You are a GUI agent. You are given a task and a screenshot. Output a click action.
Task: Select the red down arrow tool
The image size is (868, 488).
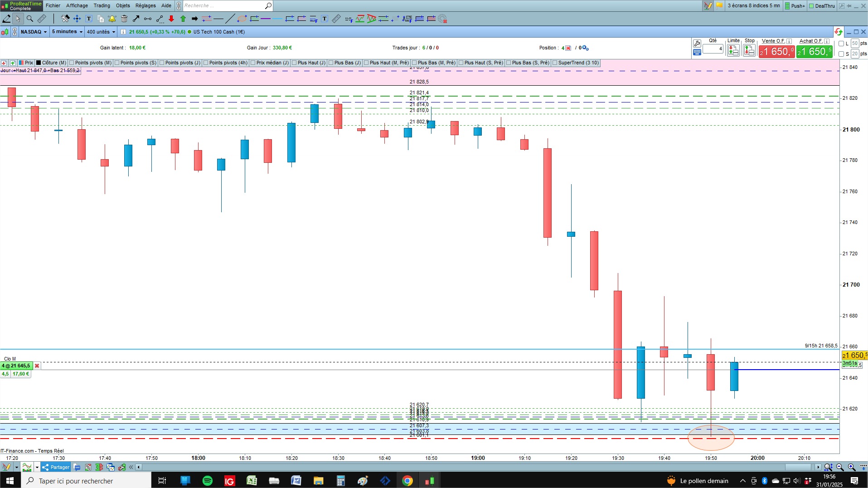[171, 19]
